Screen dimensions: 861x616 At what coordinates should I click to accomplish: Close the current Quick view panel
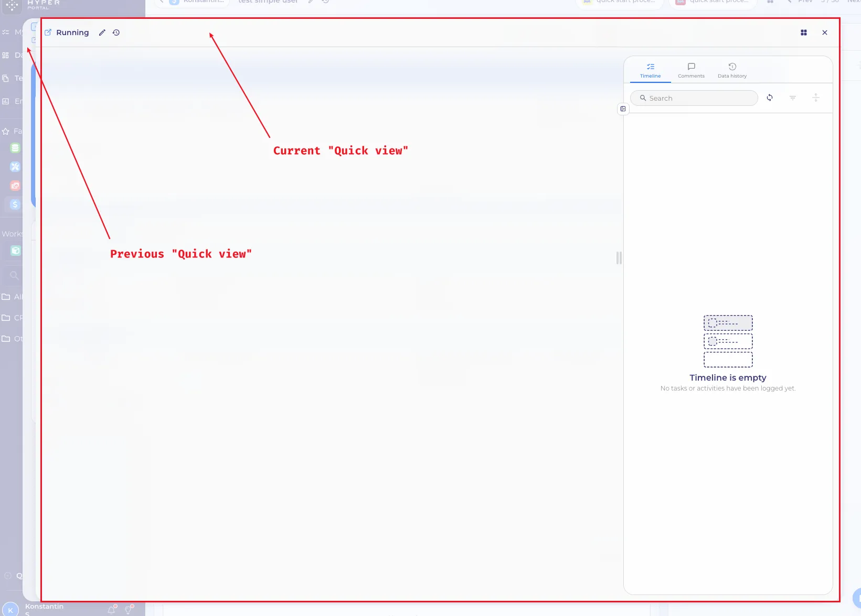[x=825, y=33]
